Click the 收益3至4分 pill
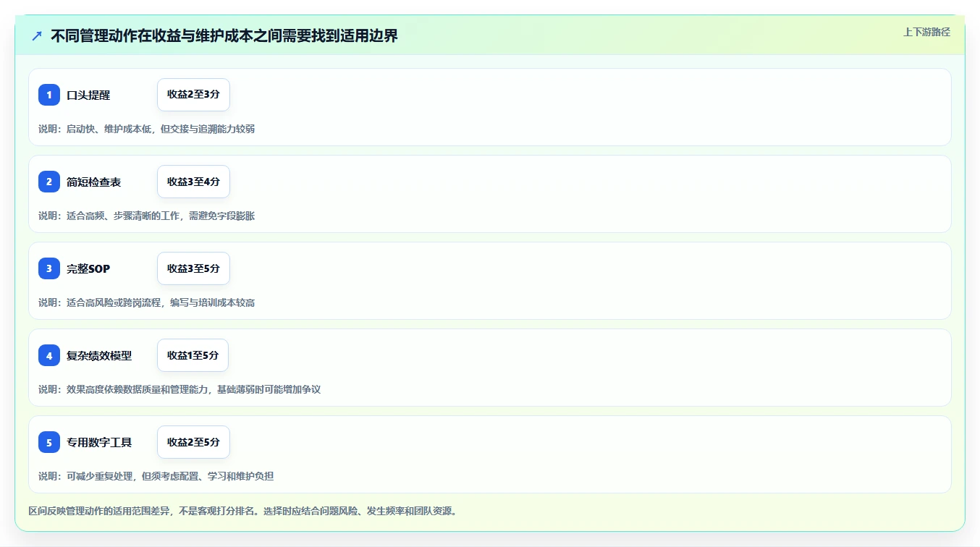 click(193, 182)
